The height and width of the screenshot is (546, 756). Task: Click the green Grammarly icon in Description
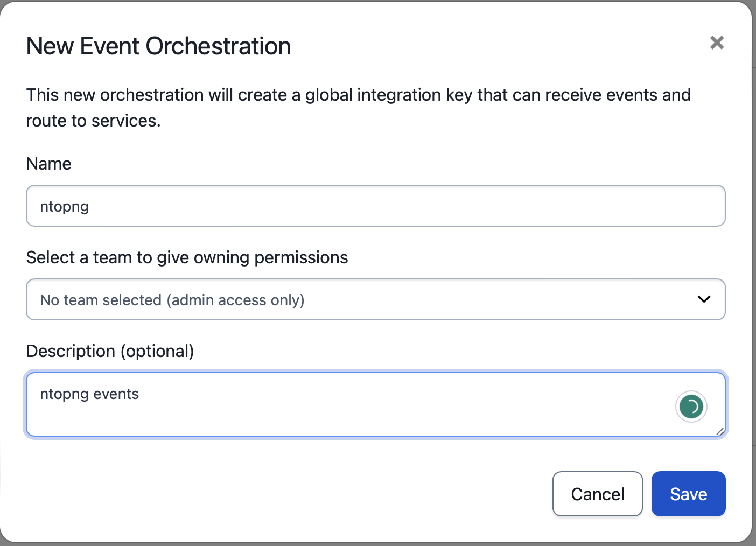coord(691,407)
